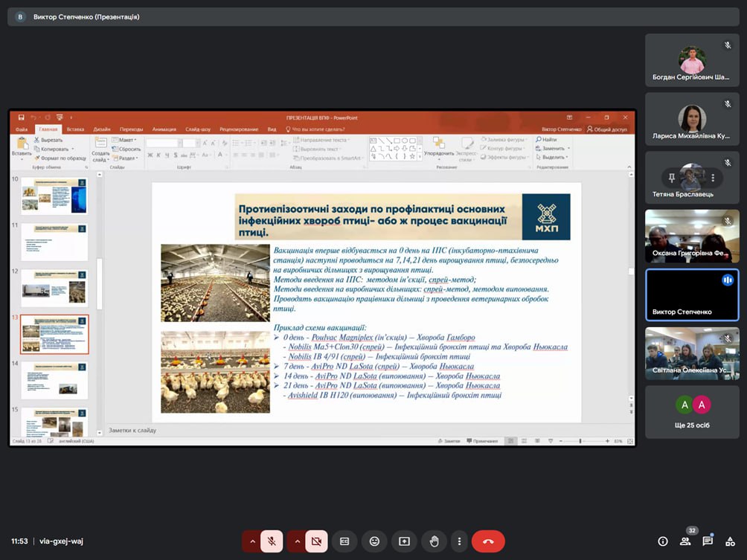Click the Вырезать (Cut) scissors button
Screen dimensions: 747x560
tap(48, 140)
